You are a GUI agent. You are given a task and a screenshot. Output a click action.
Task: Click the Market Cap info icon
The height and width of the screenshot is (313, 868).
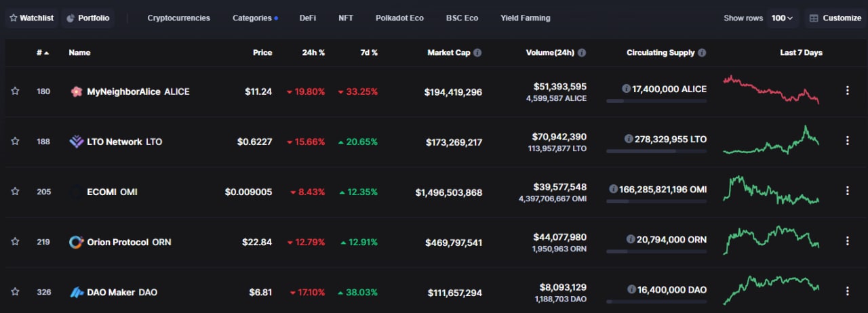(477, 53)
